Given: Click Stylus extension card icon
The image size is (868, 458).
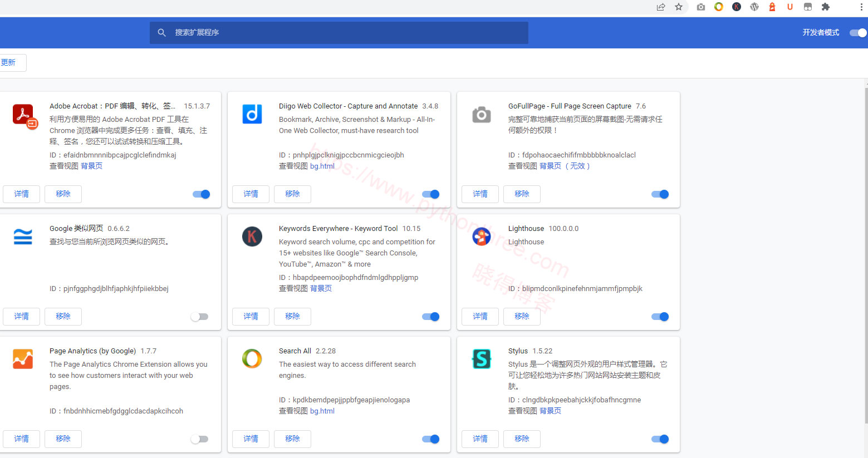Looking at the screenshot, I should (482, 359).
